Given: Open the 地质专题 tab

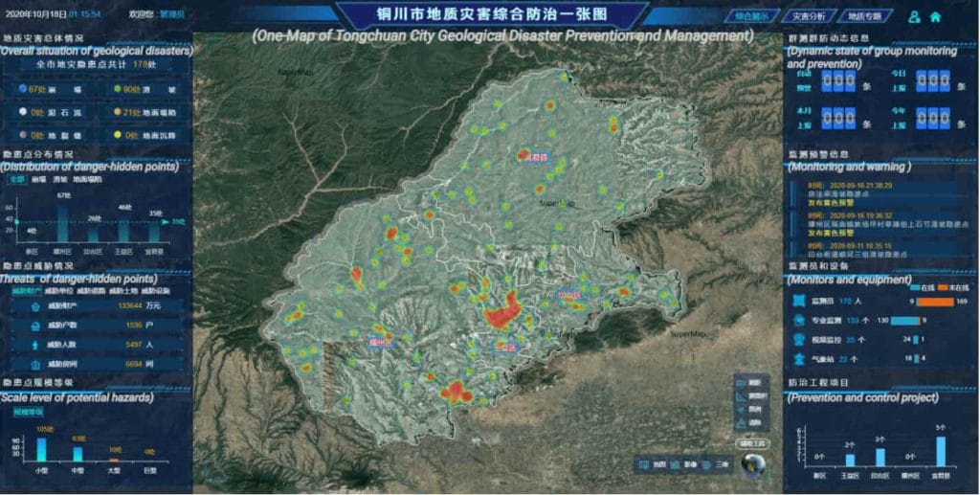Looking at the screenshot, I should (x=863, y=16).
